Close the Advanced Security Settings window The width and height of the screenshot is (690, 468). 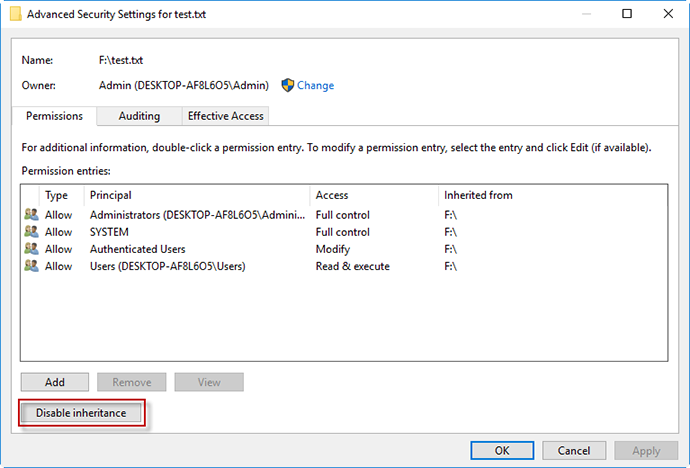tap(668, 15)
